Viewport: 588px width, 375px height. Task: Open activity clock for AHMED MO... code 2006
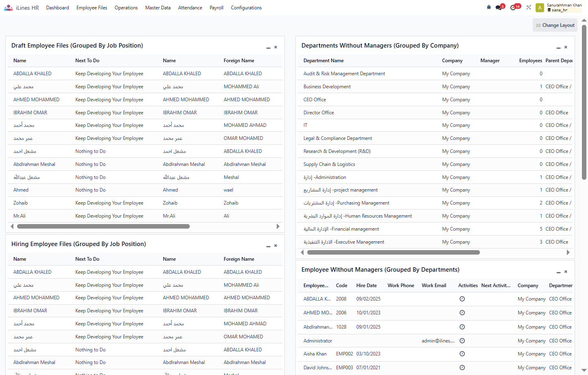[x=462, y=313]
